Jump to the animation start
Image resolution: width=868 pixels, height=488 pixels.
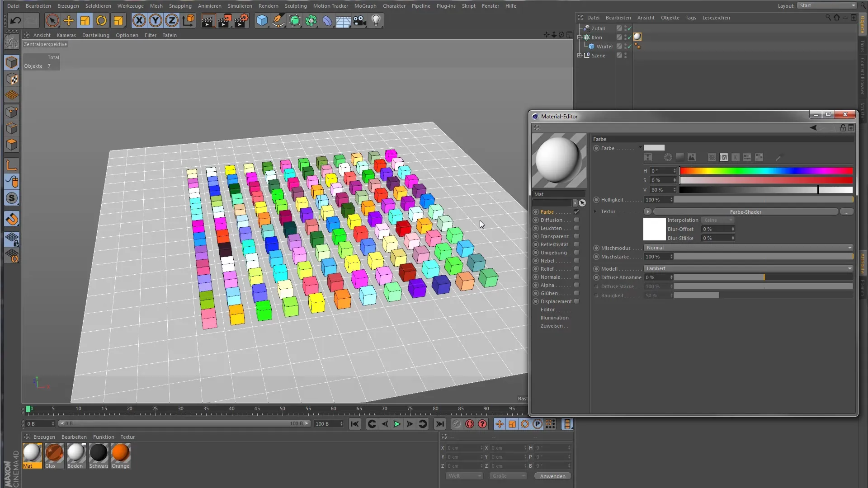355,424
